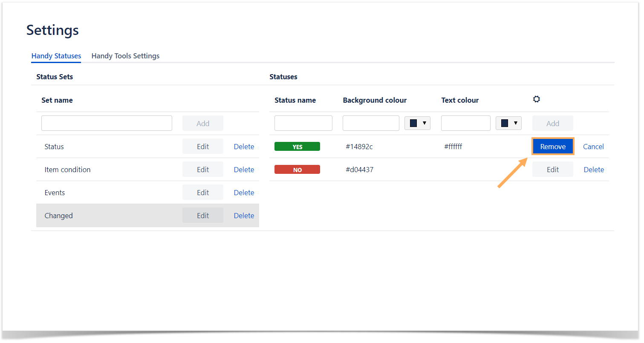The height and width of the screenshot is (343, 644).
Task: Click the green YES status badge
Action: (x=297, y=147)
